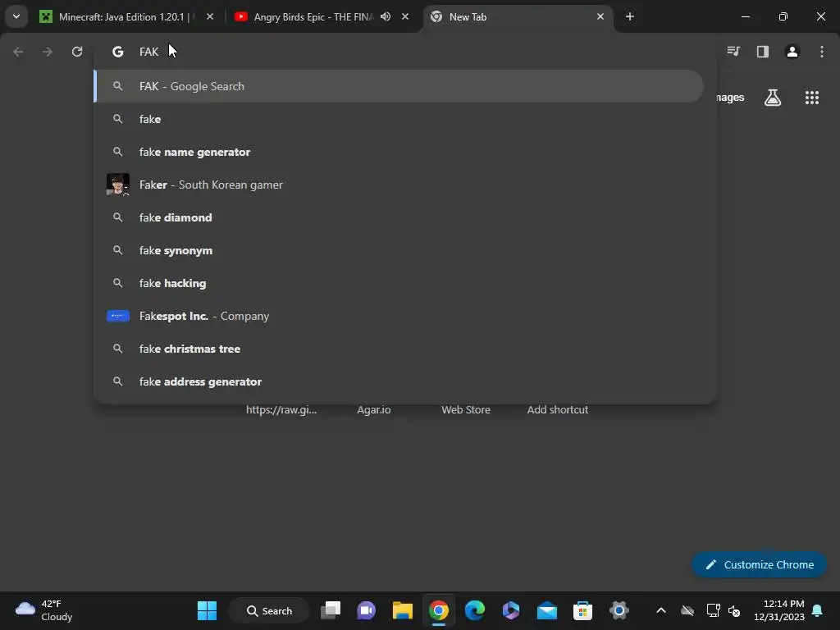The image size is (840, 630).
Task: Open Microsoft Store from taskbar
Action: click(x=583, y=610)
